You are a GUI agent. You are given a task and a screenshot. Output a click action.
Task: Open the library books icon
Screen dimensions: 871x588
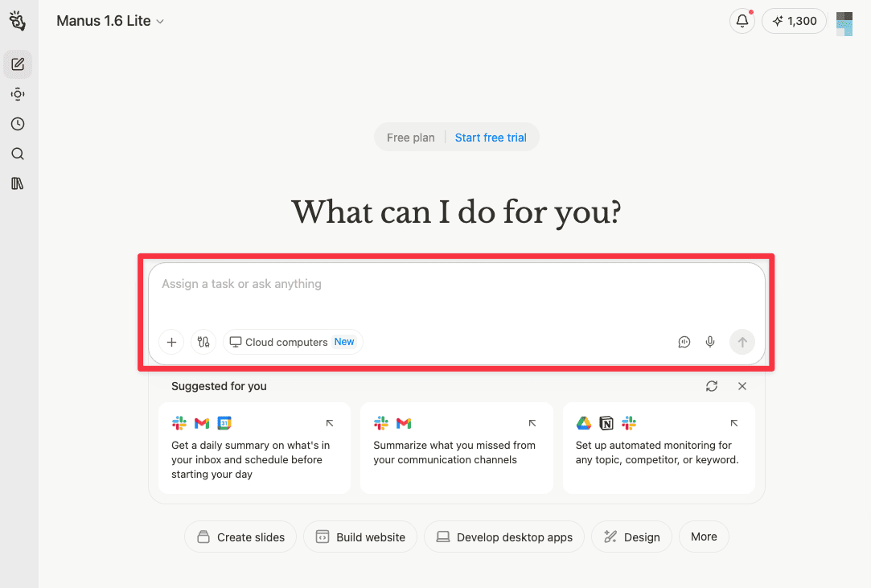point(18,183)
